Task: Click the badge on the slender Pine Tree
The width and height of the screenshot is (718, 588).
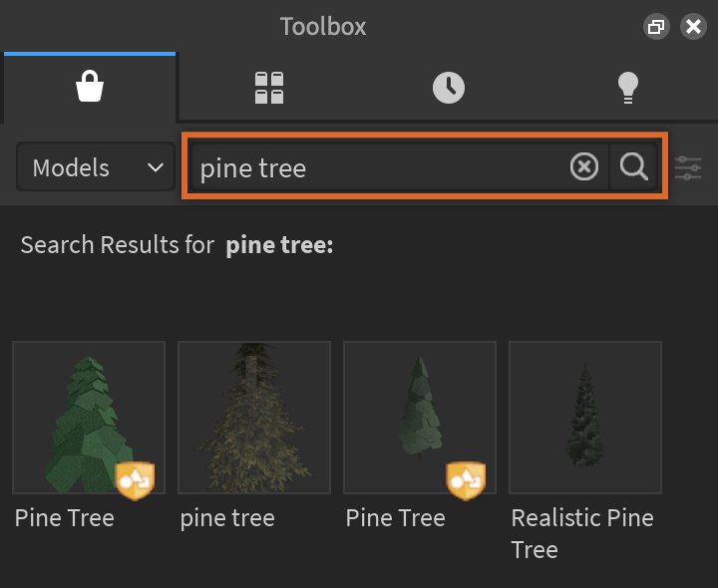Action: [x=465, y=480]
